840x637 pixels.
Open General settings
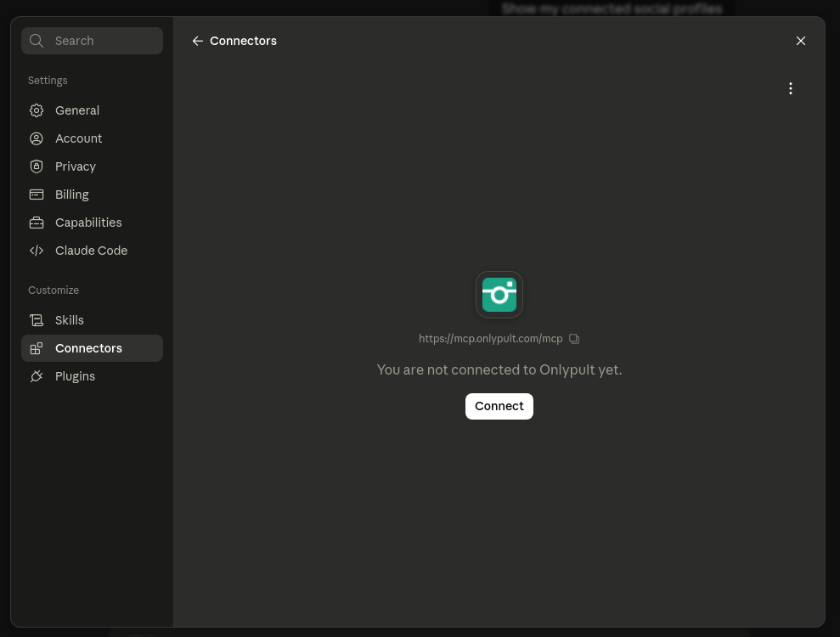click(92, 110)
